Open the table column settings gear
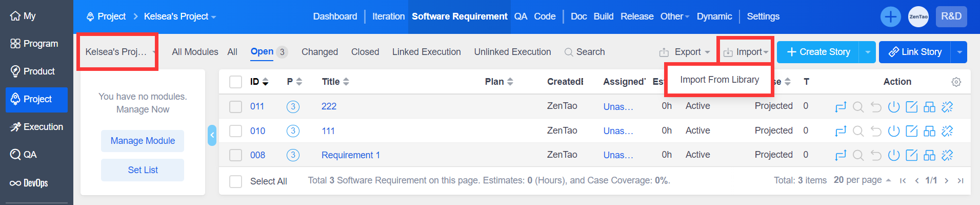 [956, 82]
